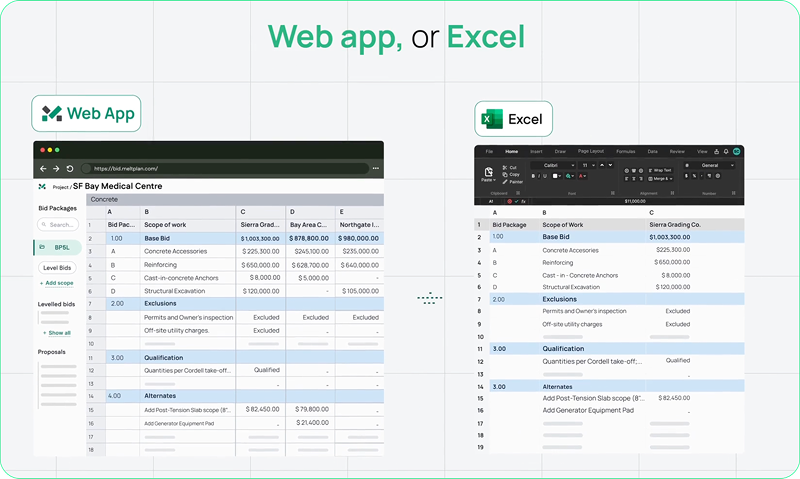Expand the Font group dialog launcher
The height and width of the screenshot is (479, 800).
[x=613, y=193]
